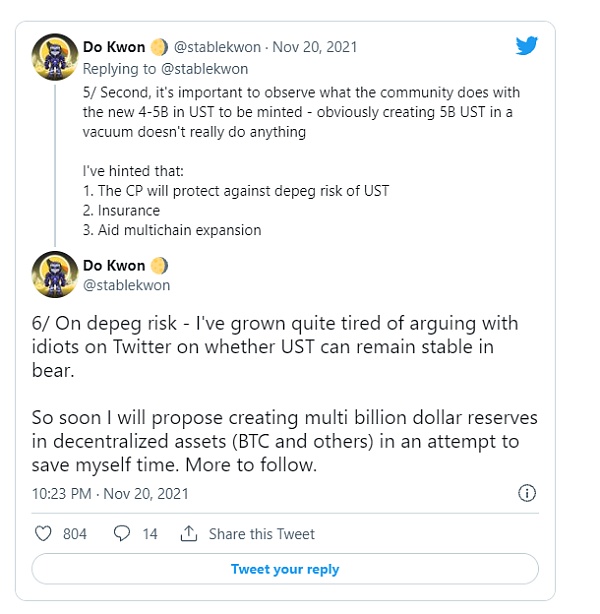
Task: Open @stablekwon in the Replying to line
Action: 202,69
